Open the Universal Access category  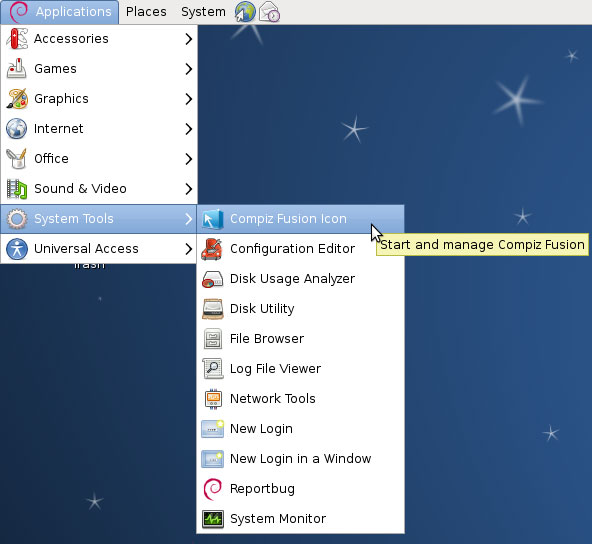(99, 248)
